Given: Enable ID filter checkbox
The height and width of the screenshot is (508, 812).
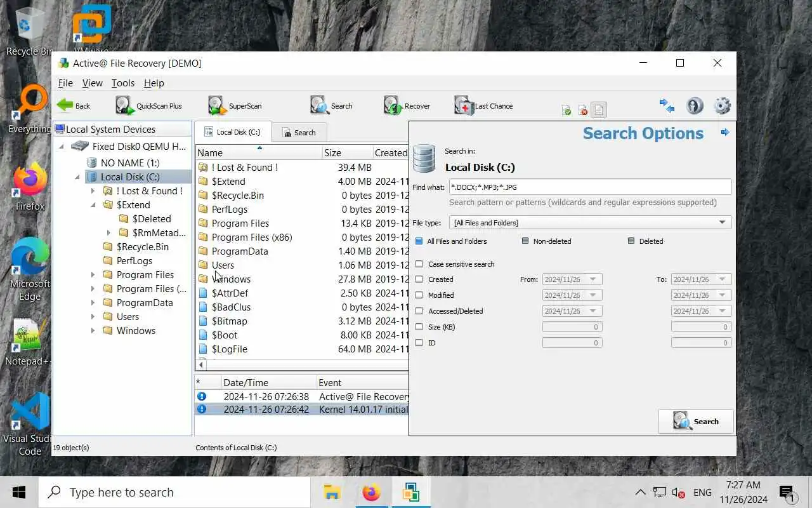Looking at the screenshot, I should click(419, 343).
